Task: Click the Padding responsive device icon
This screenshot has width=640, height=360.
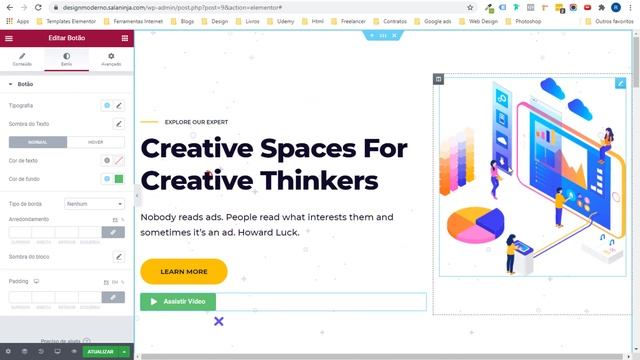Action: [36, 281]
